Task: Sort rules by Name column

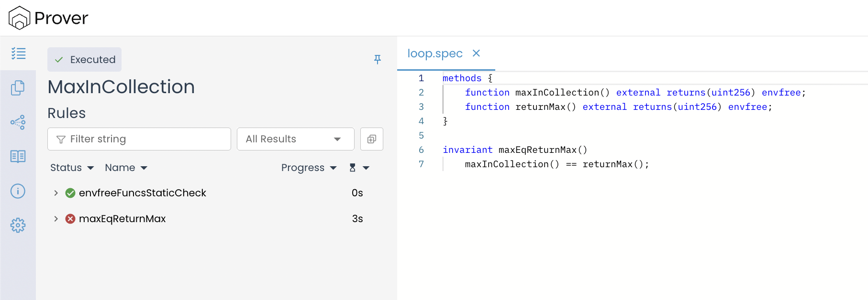Action: (126, 168)
